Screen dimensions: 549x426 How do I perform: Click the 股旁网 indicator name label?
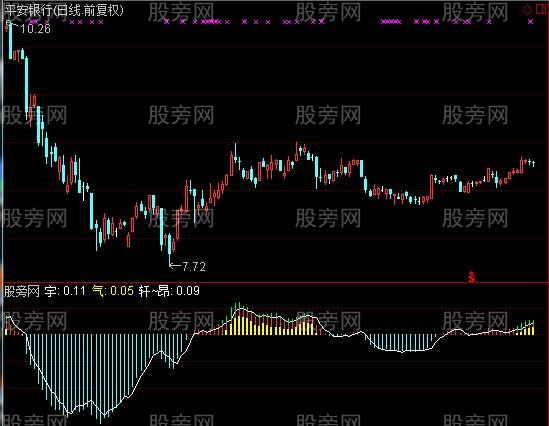pos(22,291)
